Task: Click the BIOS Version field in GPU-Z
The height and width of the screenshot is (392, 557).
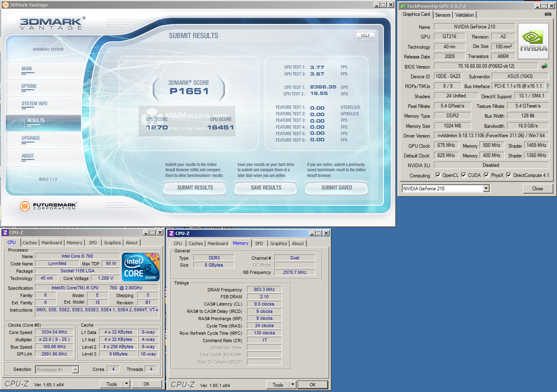Action: (486, 66)
